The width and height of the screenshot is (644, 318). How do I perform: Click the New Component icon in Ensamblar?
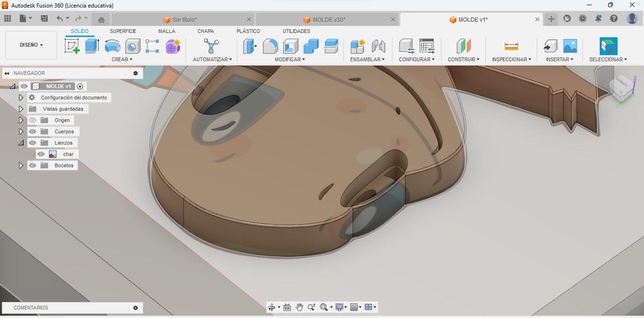tap(358, 46)
